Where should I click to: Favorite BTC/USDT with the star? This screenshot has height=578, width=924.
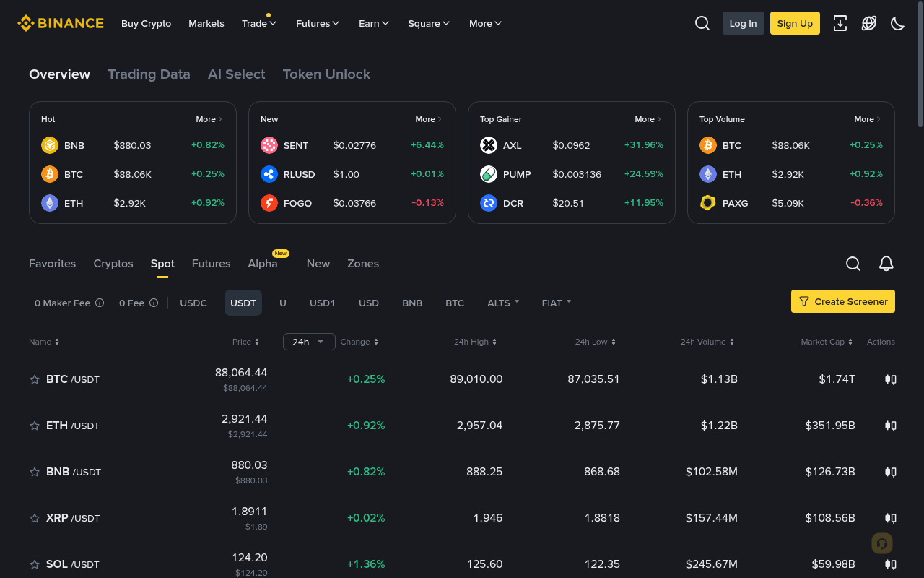(x=34, y=379)
